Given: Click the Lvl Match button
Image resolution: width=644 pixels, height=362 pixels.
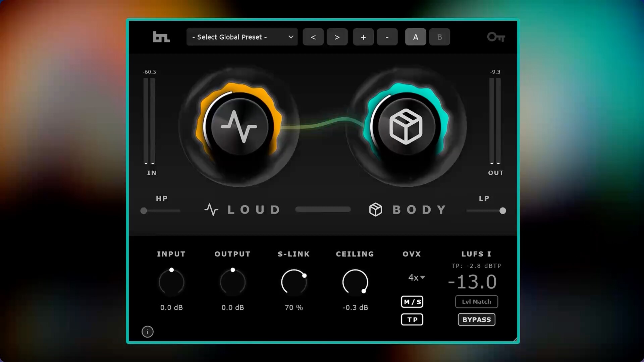Looking at the screenshot, I should coord(476,302).
